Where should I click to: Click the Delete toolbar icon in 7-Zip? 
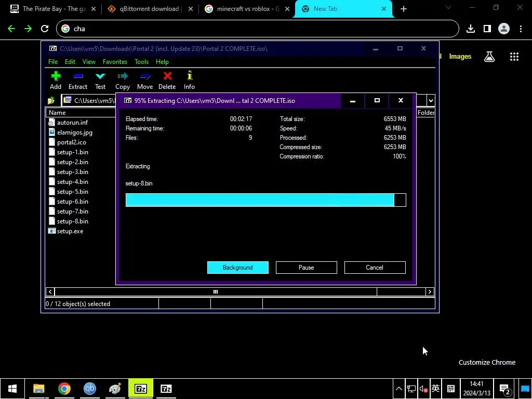(x=167, y=81)
